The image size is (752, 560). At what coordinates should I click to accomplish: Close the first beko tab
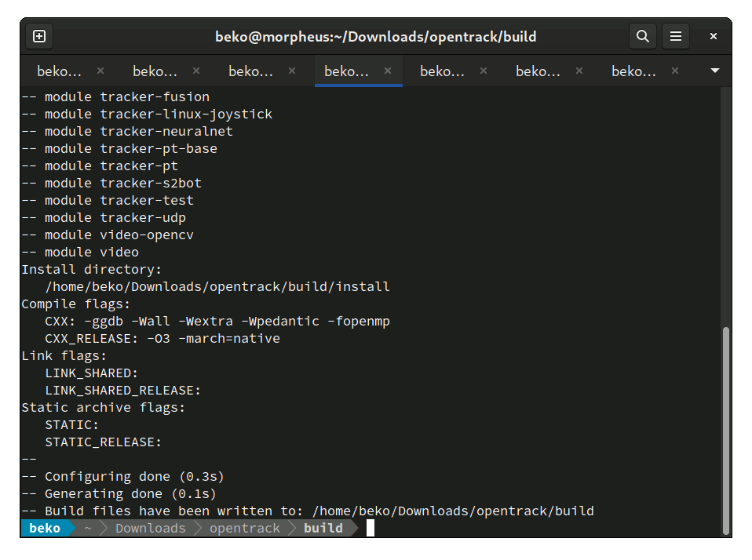pyautogui.click(x=100, y=71)
